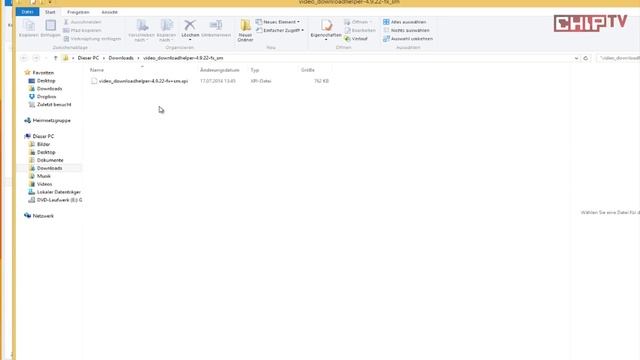Open Dropbox in the navigation pane
640x360 pixels.
tap(46, 97)
